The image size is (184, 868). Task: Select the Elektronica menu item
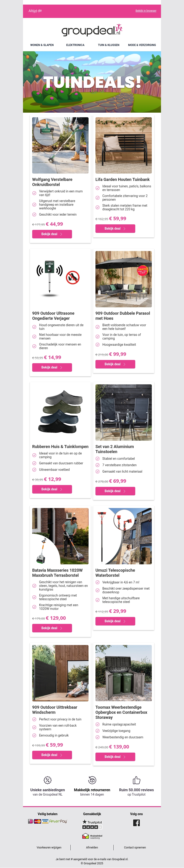click(x=75, y=45)
